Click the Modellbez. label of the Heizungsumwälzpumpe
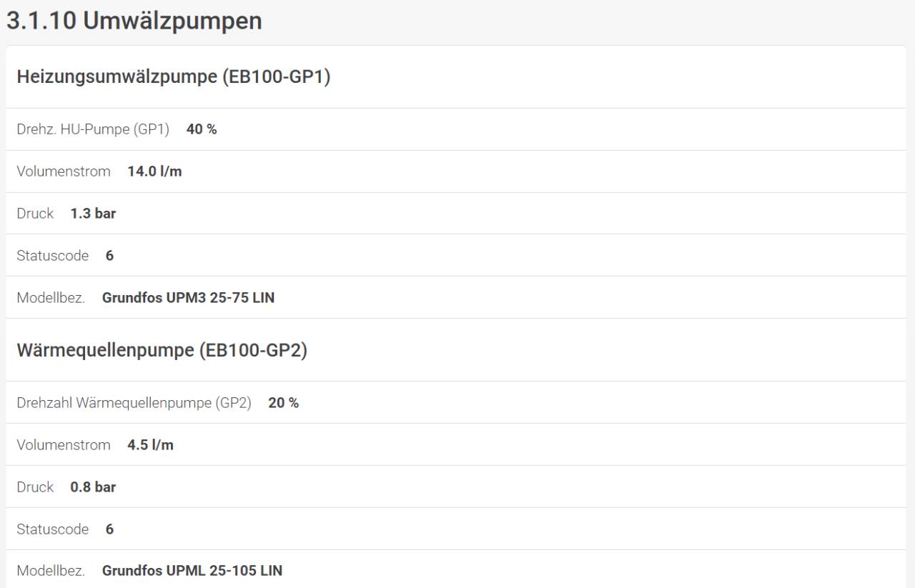 [51, 298]
